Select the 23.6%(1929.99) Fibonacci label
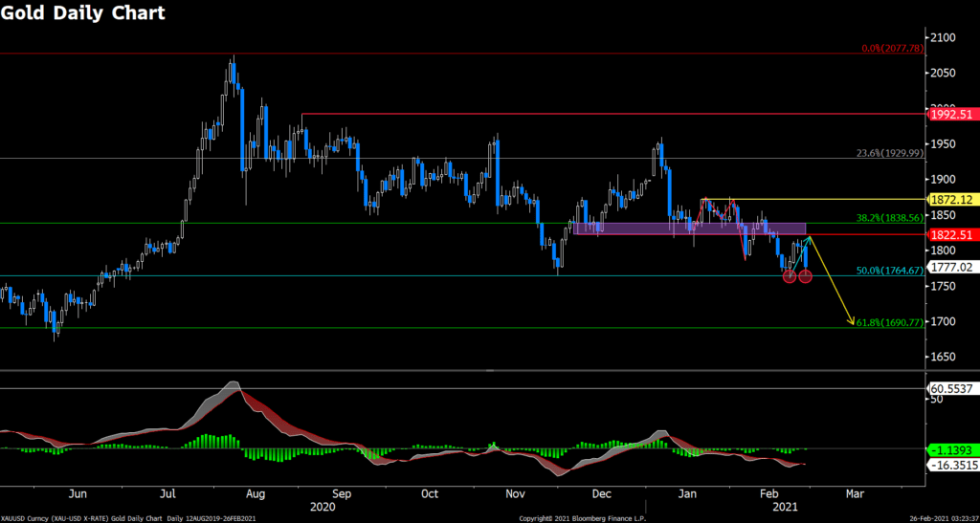 [x=889, y=153]
